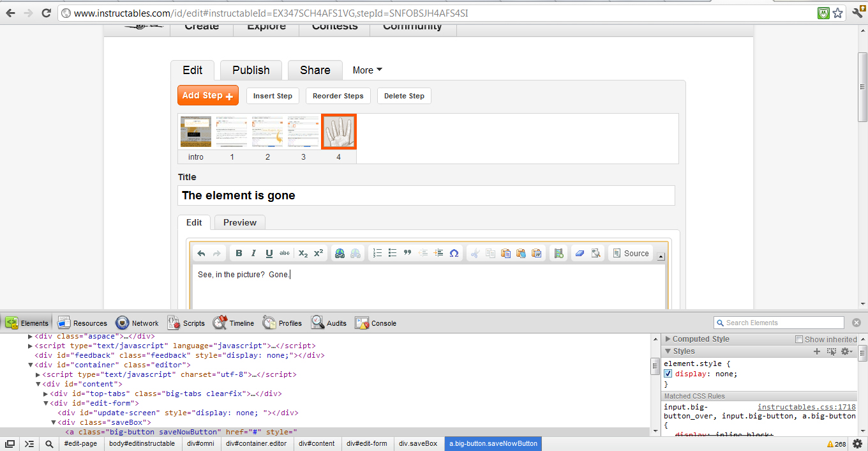Open the Console panel in DevTools
This screenshot has width=868, height=451.
click(x=376, y=323)
